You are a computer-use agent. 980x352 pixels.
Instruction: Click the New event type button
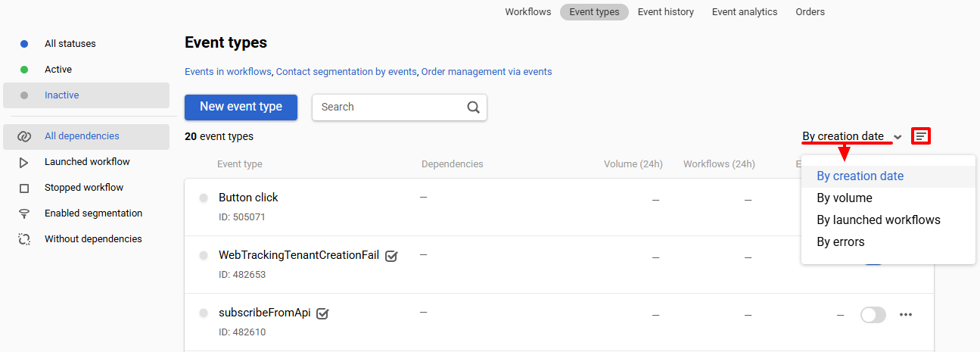coord(241,107)
